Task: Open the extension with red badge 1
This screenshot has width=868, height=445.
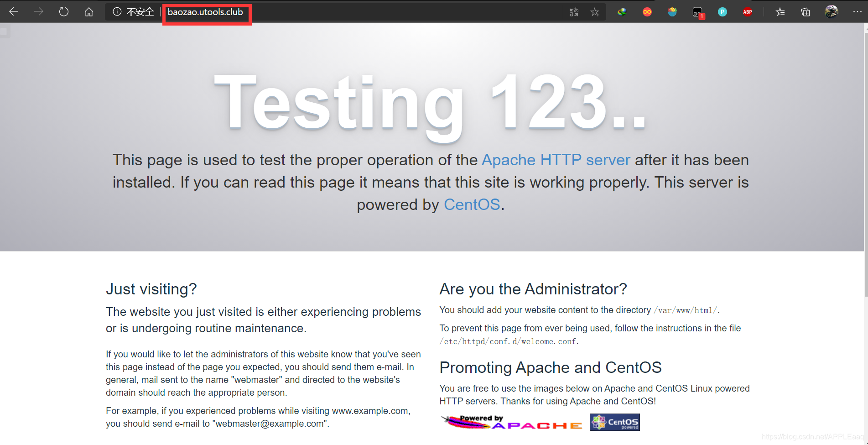Action: [x=698, y=13]
